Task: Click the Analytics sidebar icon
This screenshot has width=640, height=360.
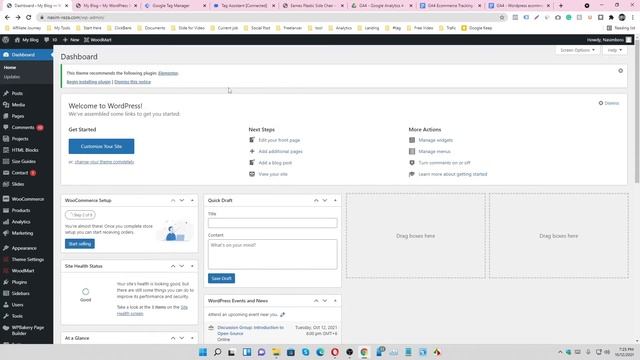Action: click(6, 222)
